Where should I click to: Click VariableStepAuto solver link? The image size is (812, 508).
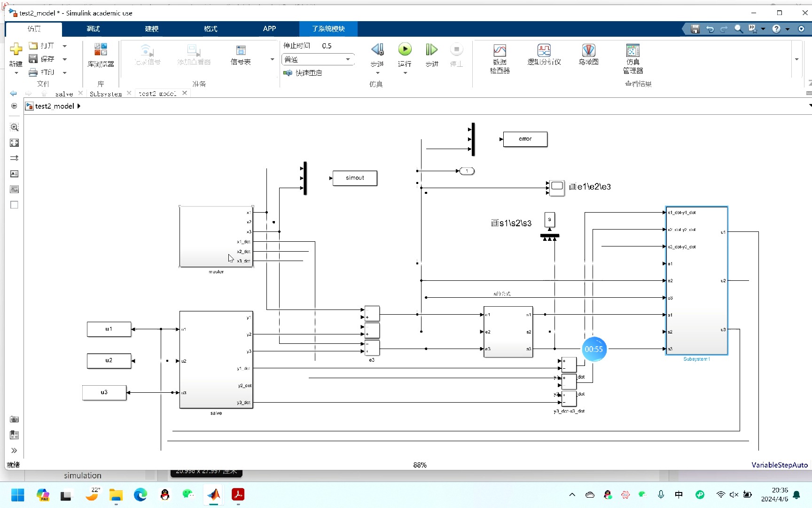[x=780, y=465]
